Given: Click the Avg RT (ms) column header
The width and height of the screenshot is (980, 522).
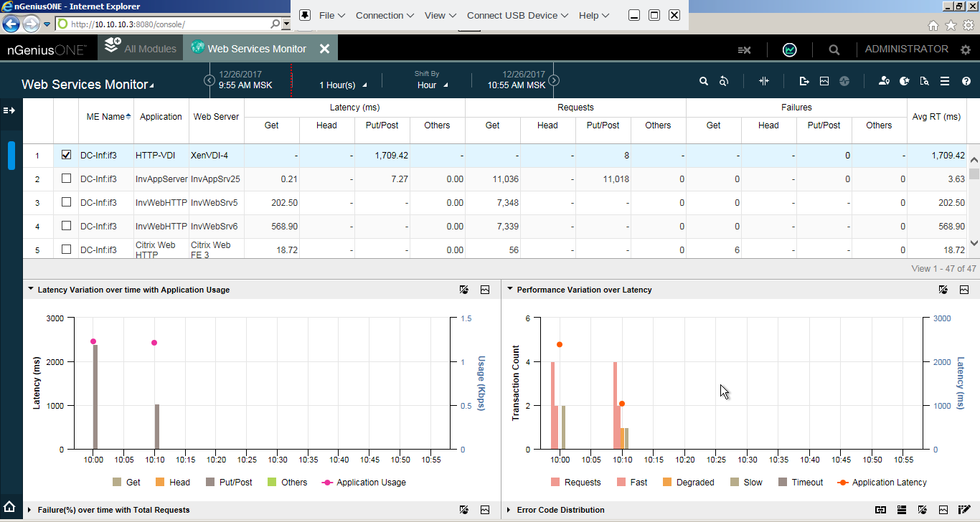Looking at the screenshot, I should tap(936, 116).
